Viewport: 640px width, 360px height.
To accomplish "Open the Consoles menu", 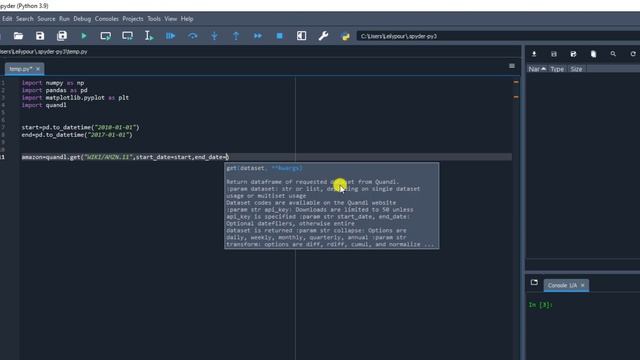I will [x=107, y=19].
